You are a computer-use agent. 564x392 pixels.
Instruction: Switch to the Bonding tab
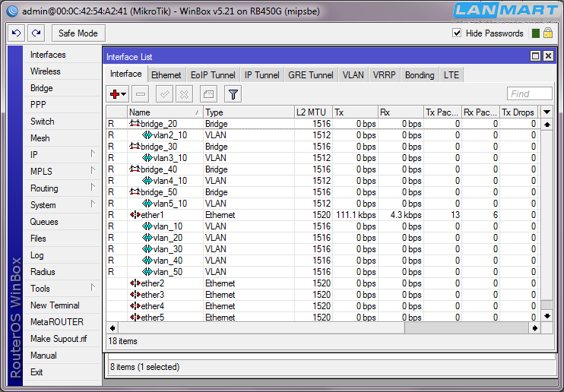pyautogui.click(x=420, y=75)
